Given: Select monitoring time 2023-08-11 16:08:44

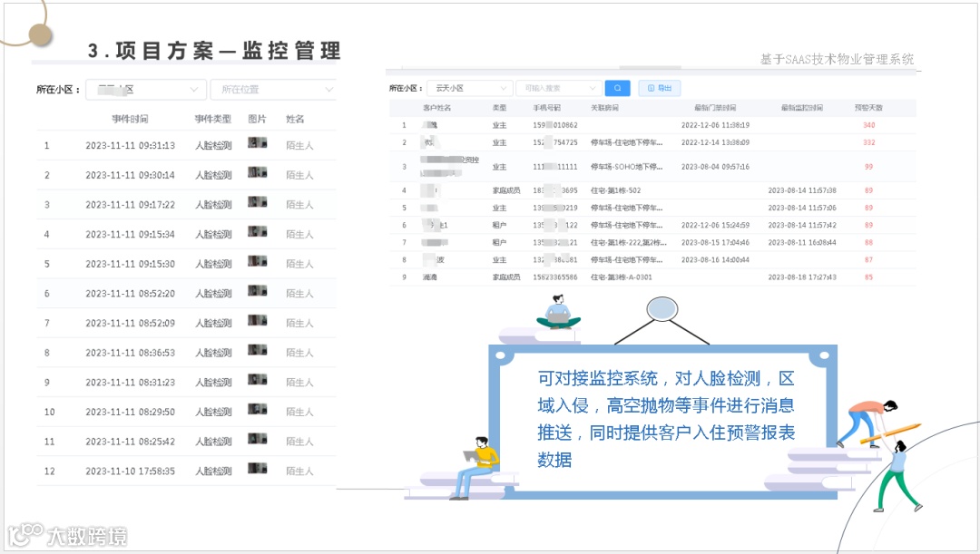Looking at the screenshot, I should tap(802, 242).
